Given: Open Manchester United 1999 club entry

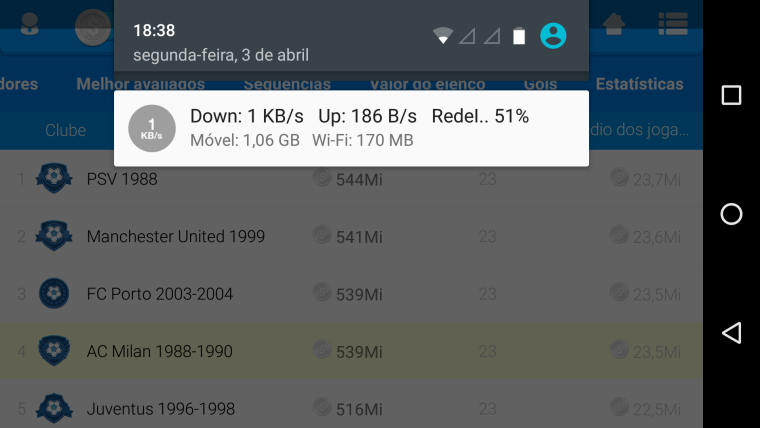Looking at the screenshot, I should [351, 237].
